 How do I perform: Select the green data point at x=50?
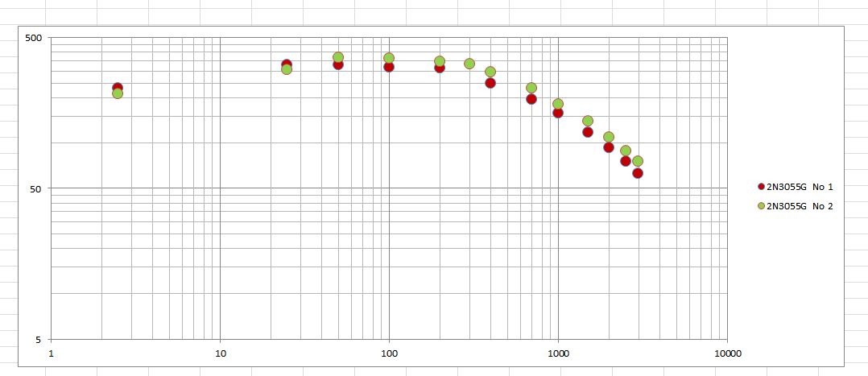[x=338, y=57]
